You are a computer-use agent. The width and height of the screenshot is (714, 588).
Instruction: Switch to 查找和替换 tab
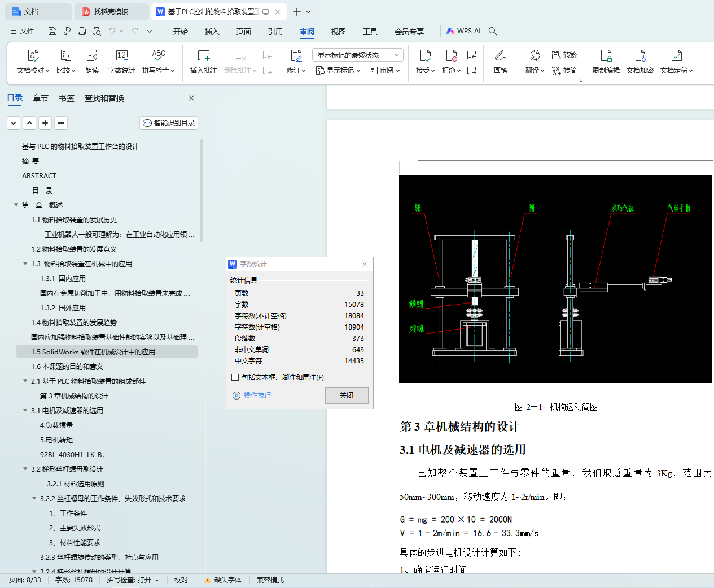point(104,98)
